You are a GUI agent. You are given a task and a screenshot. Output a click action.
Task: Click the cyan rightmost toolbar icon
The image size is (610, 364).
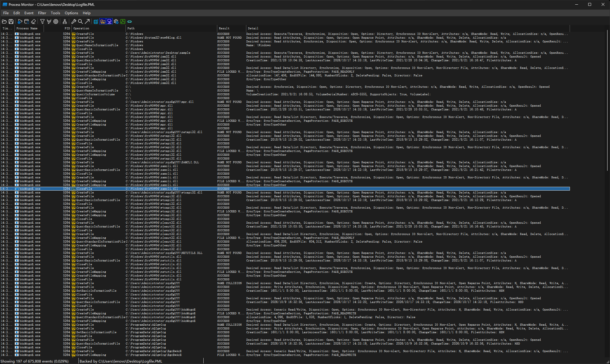tap(130, 21)
